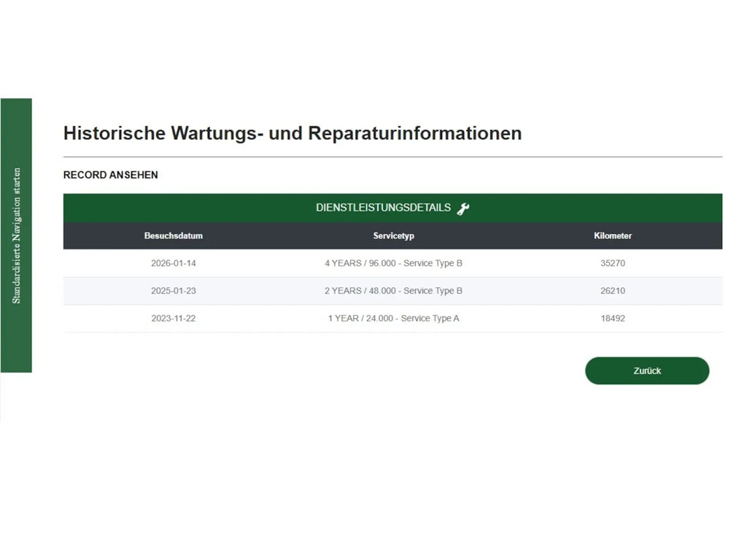Click the 1 YEAR / 24.000 Service Type A entry
This screenshot has width=747, height=560.
click(393, 319)
